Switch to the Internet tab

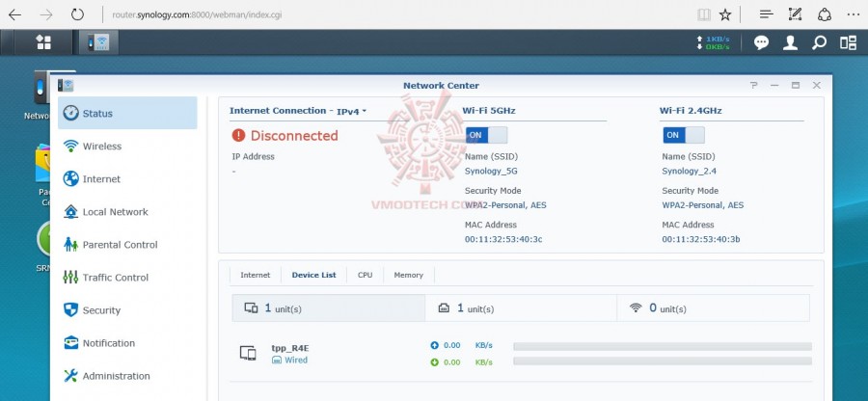click(x=256, y=275)
